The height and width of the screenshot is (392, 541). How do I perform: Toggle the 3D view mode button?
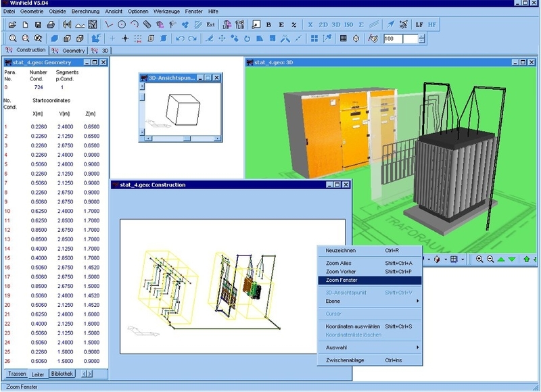335,24
